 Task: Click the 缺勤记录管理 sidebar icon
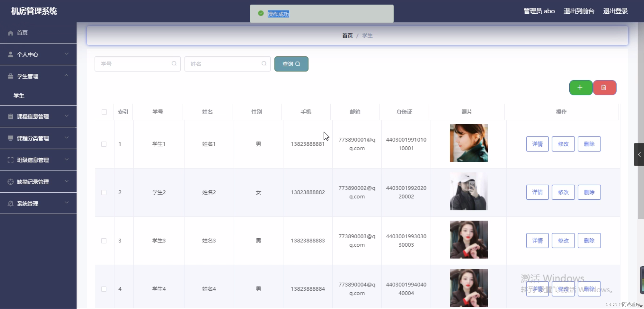tap(11, 182)
